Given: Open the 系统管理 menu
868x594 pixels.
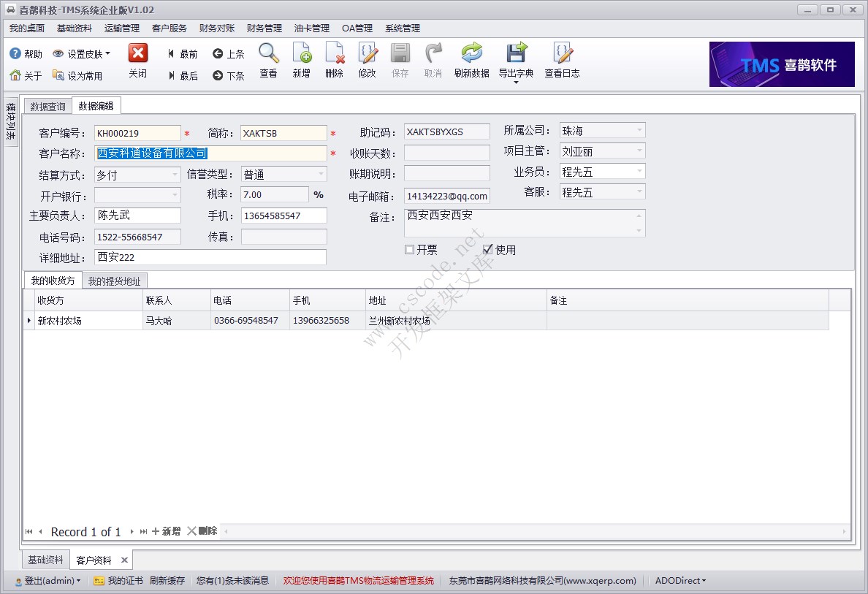Looking at the screenshot, I should pyautogui.click(x=403, y=28).
